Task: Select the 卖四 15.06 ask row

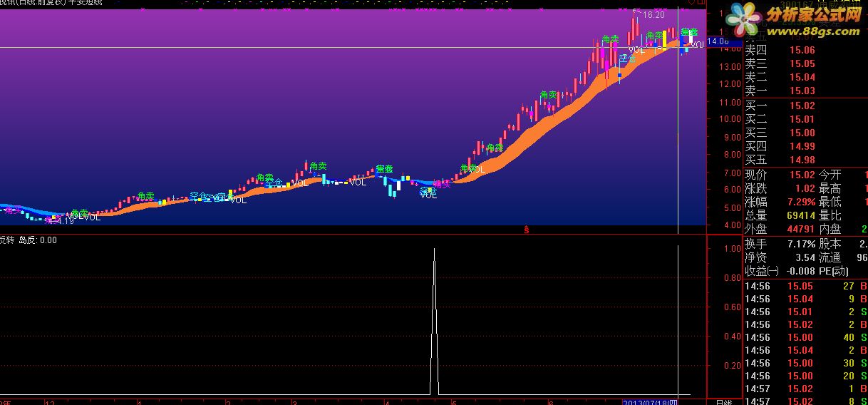Action: pos(806,50)
